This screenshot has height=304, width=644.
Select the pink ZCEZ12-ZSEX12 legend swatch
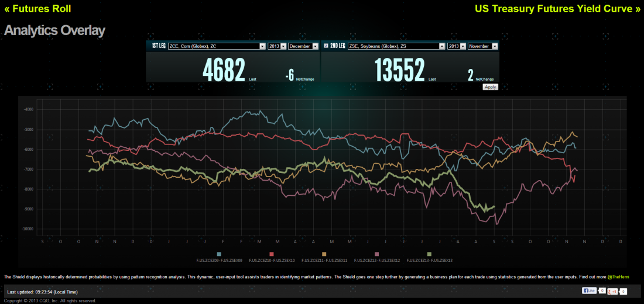click(377, 254)
